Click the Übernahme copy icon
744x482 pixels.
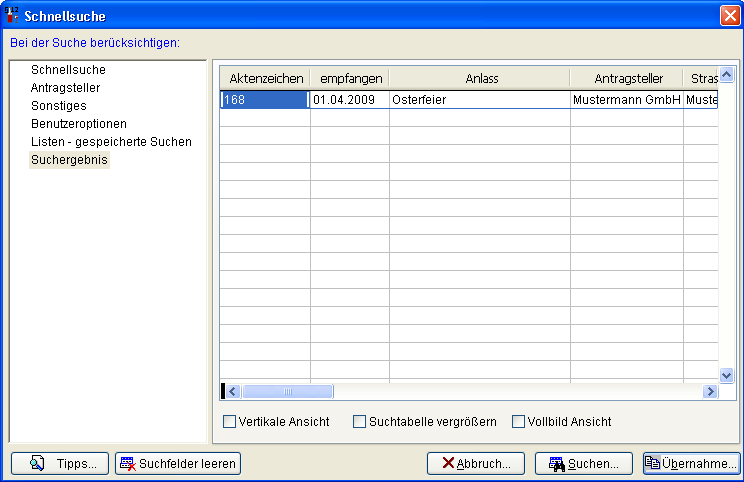(x=652, y=463)
